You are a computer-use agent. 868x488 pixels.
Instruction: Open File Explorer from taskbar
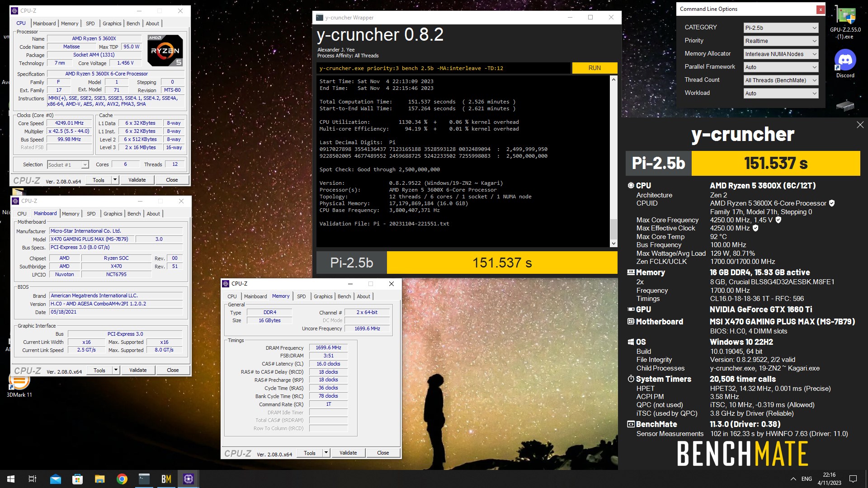point(99,479)
